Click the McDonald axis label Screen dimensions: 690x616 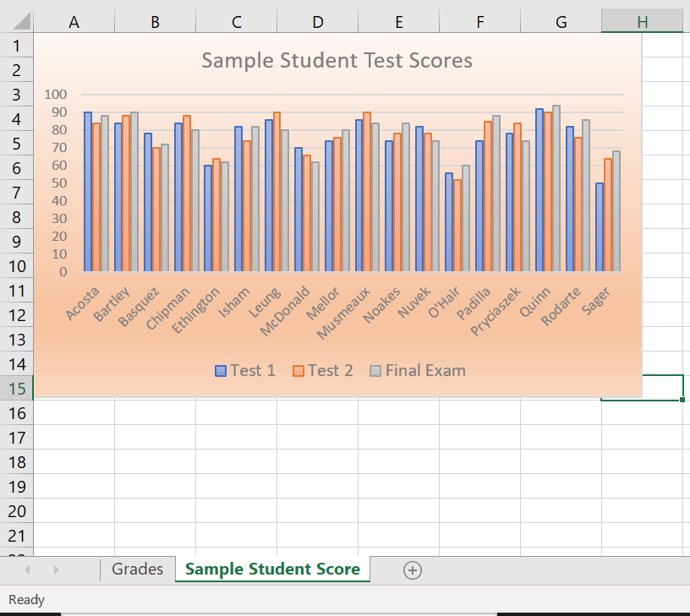(x=285, y=311)
